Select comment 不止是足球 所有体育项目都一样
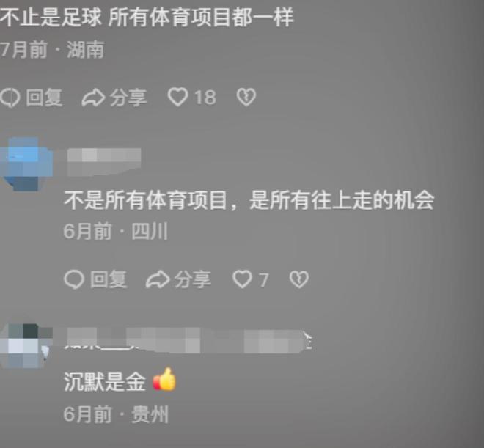This screenshot has width=484, height=448. click(x=147, y=18)
